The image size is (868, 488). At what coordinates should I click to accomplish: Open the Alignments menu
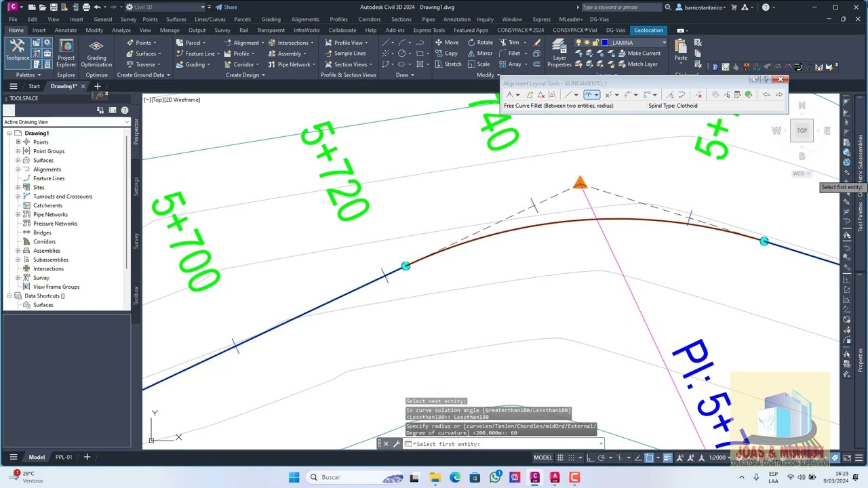point(305,19)
